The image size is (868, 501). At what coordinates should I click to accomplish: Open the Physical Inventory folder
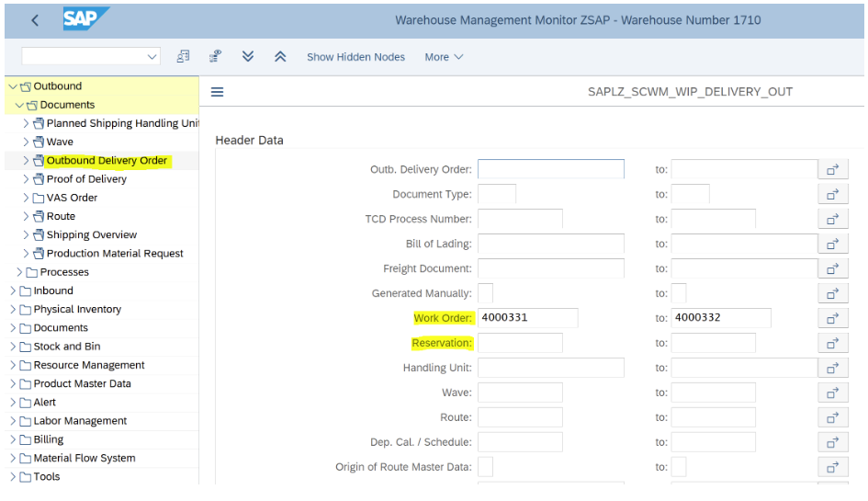coord(77,309)
